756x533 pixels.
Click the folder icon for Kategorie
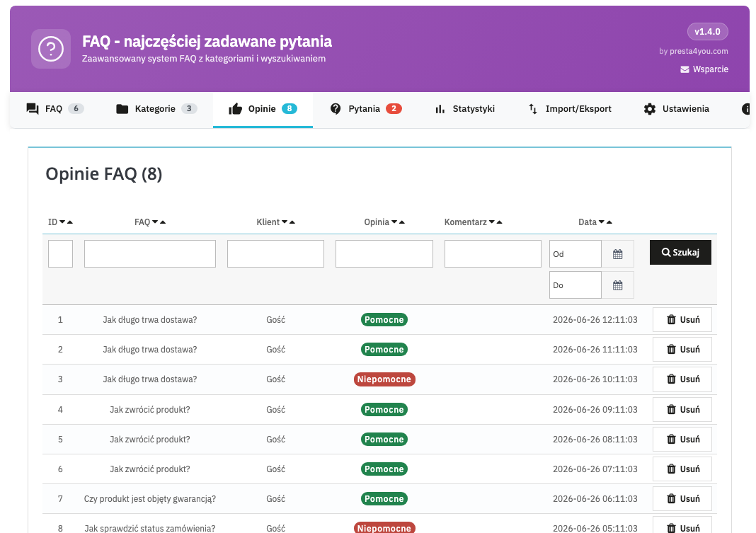pos(122,109)
